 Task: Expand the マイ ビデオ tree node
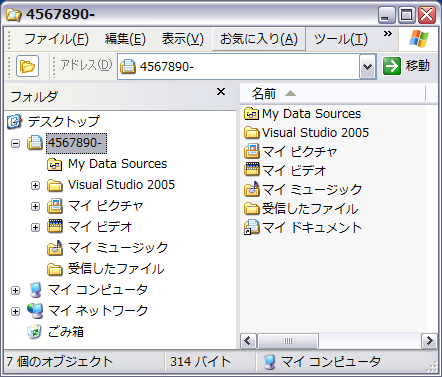click(35, 227)
